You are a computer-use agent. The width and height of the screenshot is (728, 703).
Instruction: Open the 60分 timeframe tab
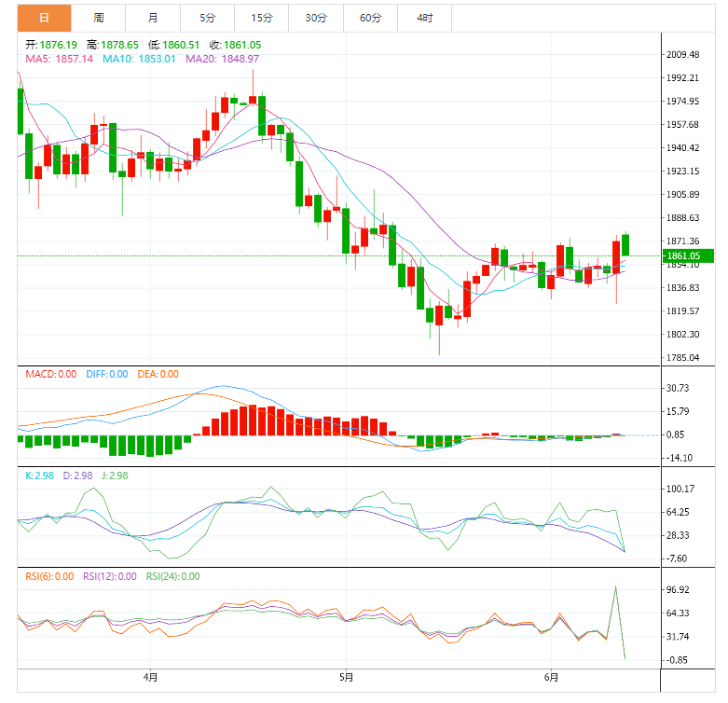370,18
